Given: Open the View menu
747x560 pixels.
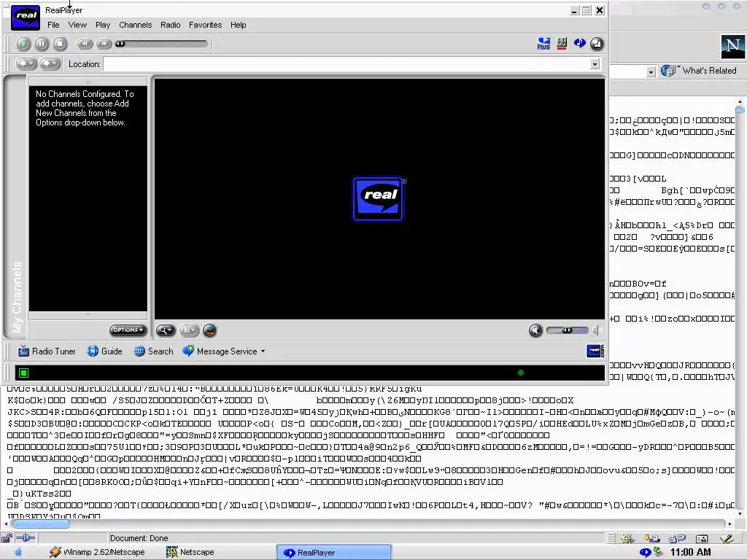Looking at the screenshot, I should 77,25.
